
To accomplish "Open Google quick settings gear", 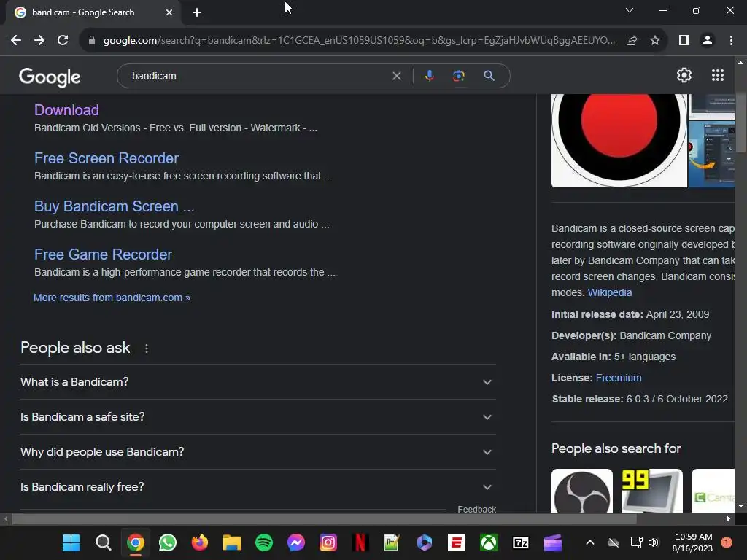I will coord(684,75).
